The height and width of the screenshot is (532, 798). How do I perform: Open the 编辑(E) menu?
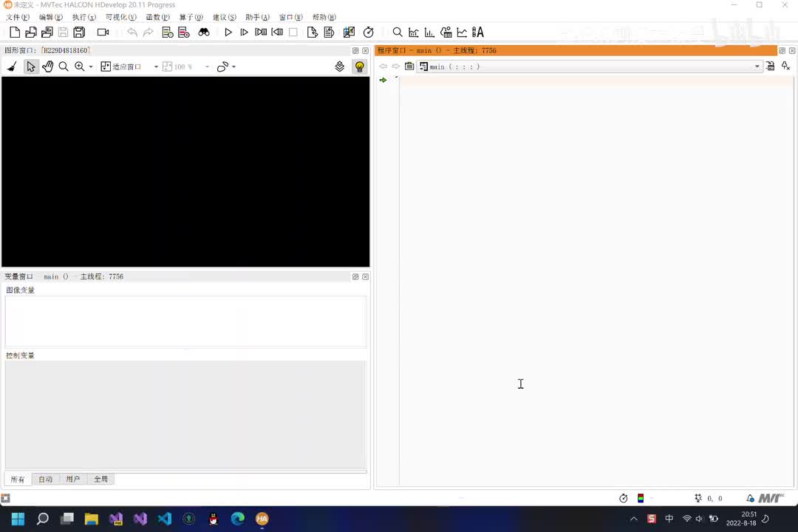pyautogui.click(x=51, y=17)
